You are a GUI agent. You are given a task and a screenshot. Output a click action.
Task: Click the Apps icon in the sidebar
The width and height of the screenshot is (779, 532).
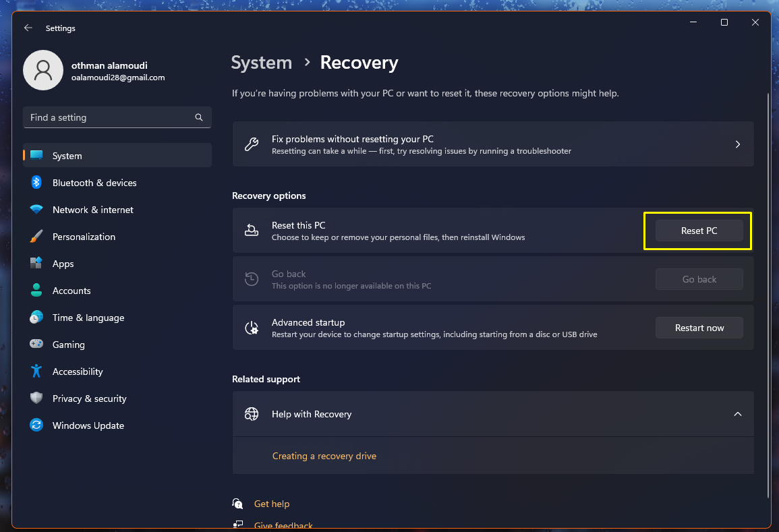tap(36, 263)
